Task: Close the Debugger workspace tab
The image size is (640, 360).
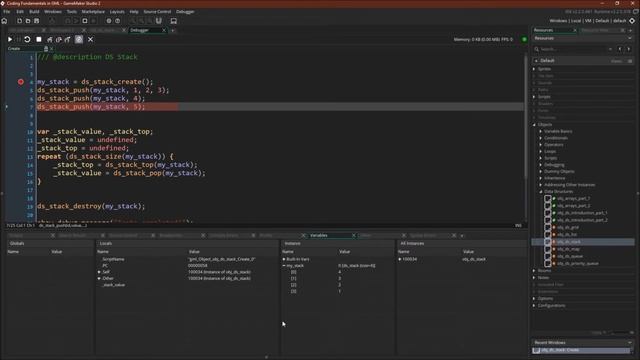Action: point(164,30)
